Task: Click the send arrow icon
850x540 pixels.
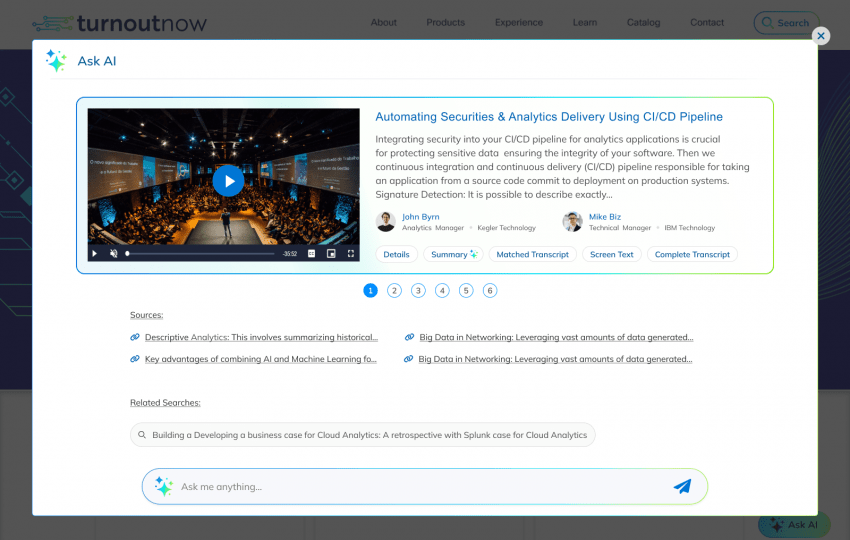Action: tap(682, 487)
